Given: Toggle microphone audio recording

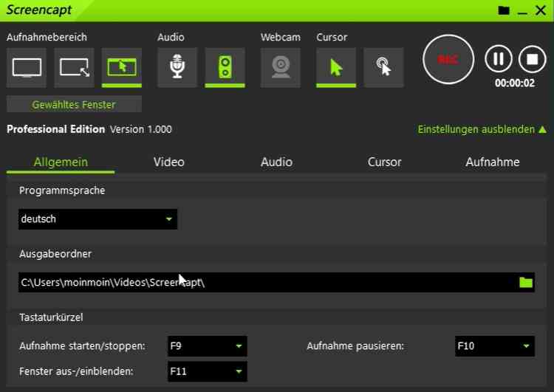Looking at the screenshot, I should pyautogui.click(x=177, y=67).
